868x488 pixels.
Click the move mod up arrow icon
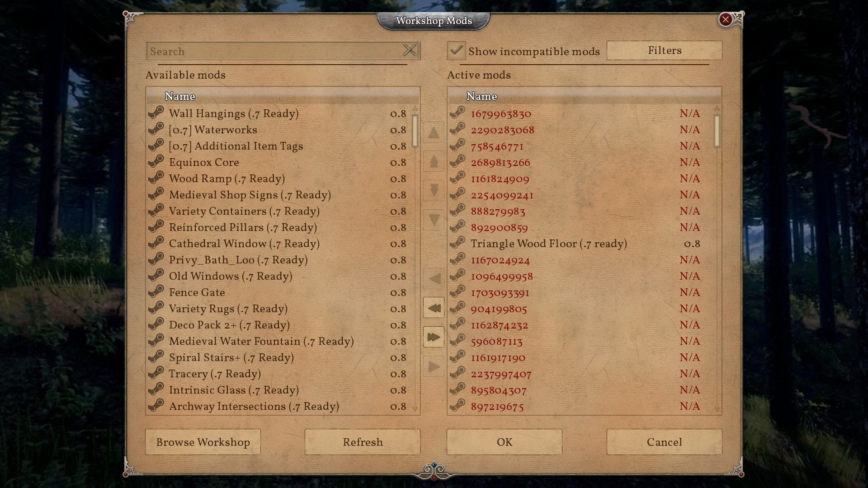(x=434, y=133)
